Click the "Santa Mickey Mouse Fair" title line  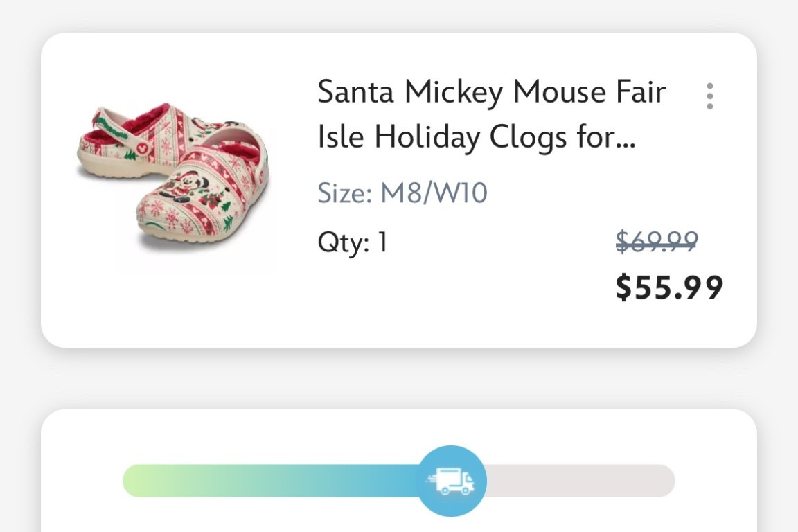pos(491,92)
